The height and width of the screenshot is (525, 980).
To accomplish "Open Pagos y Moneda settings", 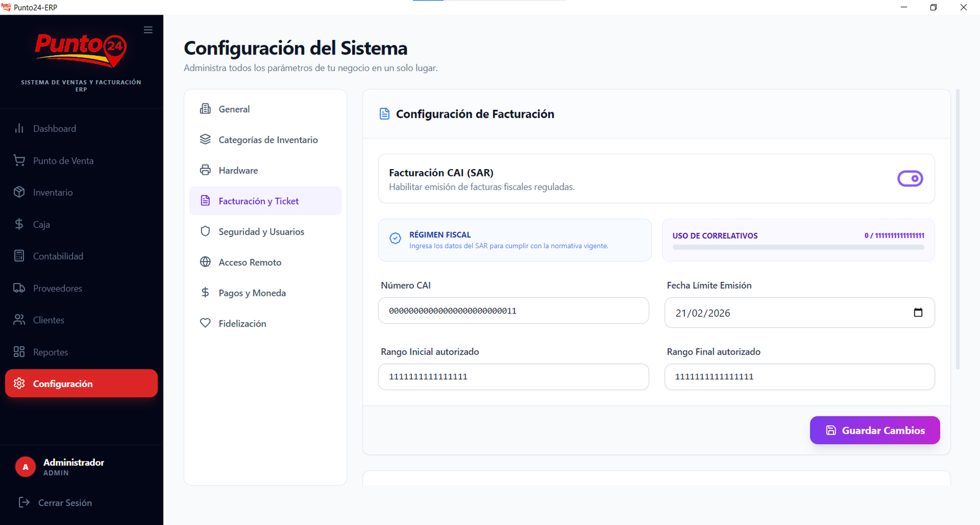I will (265, 293).
